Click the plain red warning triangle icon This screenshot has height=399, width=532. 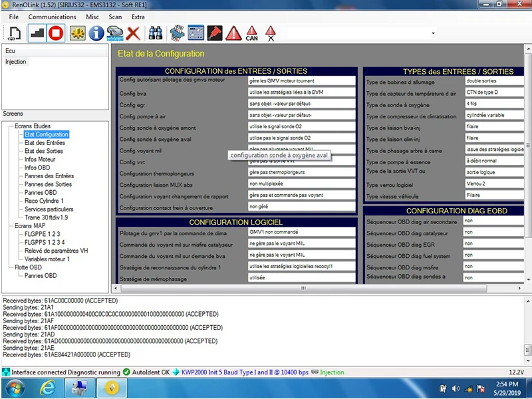point(233,34)
